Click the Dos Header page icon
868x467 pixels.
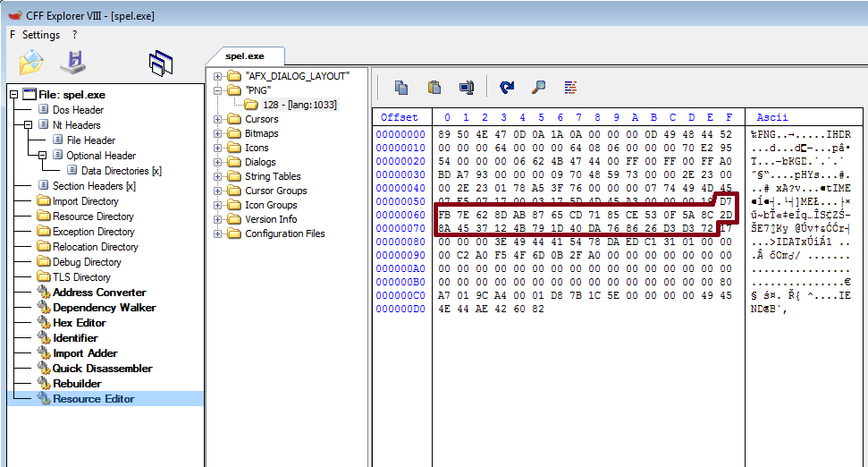click(x=43, y=109)
